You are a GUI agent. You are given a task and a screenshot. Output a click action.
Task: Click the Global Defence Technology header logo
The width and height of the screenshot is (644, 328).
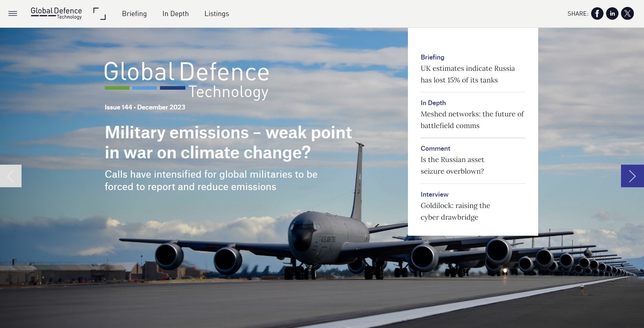coord(56,13)
